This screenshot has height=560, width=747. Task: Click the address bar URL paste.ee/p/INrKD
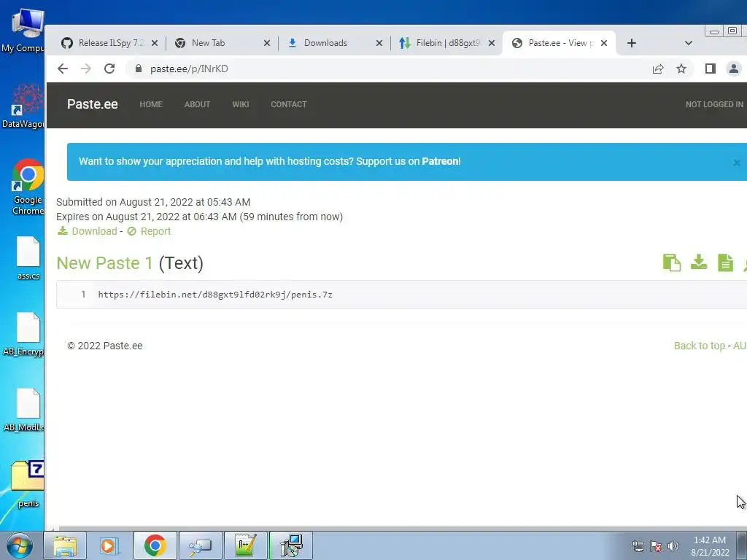pyautogui.click(x=189, y=69)
